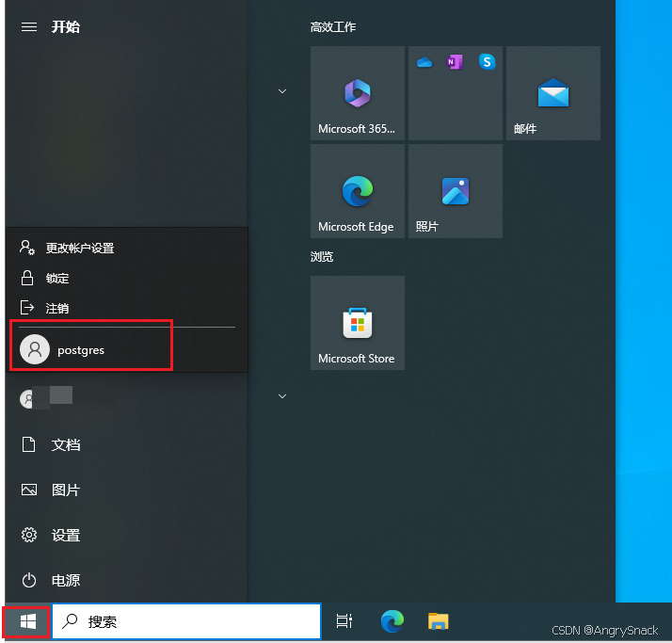Collapse the upper chevron near 高效工作 tiles
This screenshot has width=672, height=643.
(x=282, y=91)
